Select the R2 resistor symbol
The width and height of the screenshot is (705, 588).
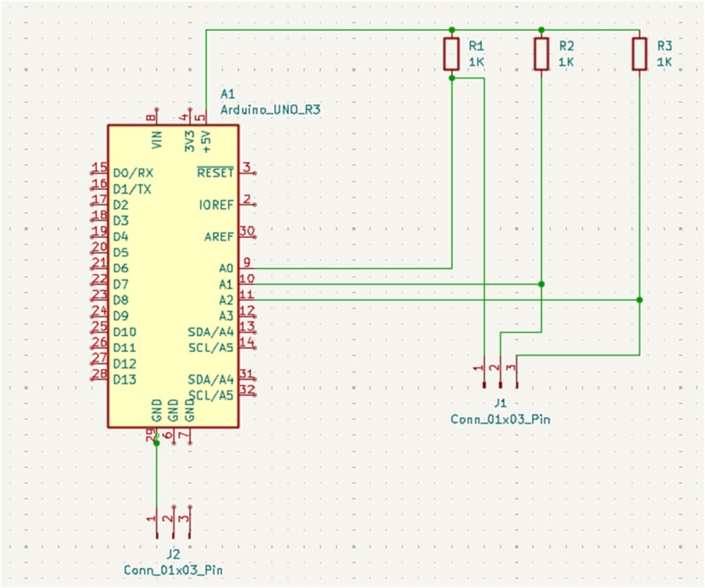tap(541, 54)
